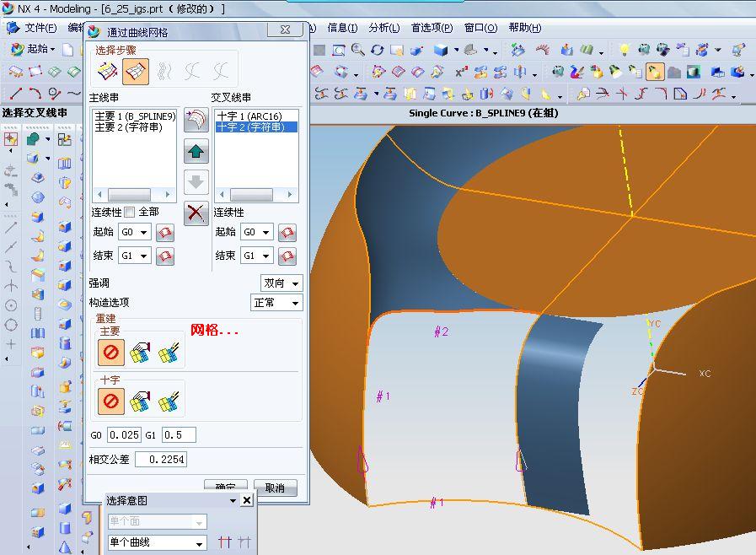Click face select icon next to primary 结束 G1
Viewport: 756px width, 555px height.
[x=165, y=256]
